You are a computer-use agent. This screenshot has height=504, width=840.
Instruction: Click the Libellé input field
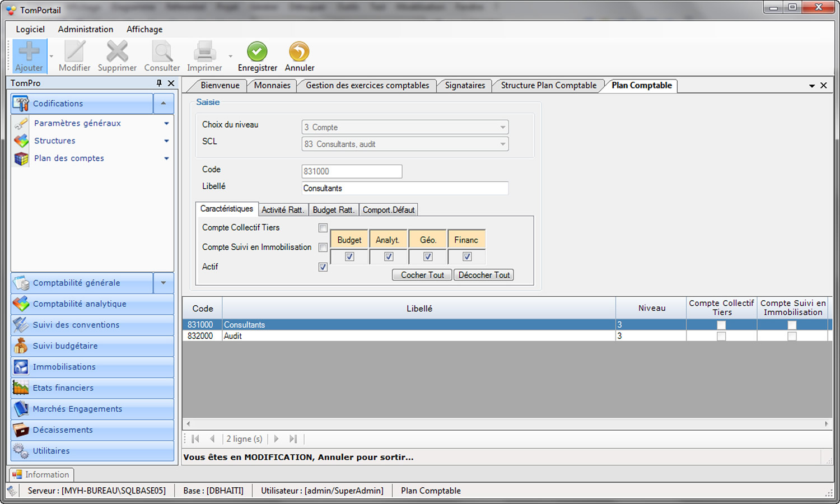tap(405, 188)
